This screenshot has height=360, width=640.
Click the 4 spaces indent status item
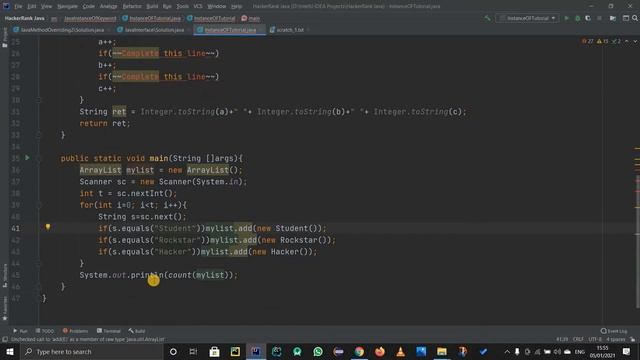tap(616, 339)
